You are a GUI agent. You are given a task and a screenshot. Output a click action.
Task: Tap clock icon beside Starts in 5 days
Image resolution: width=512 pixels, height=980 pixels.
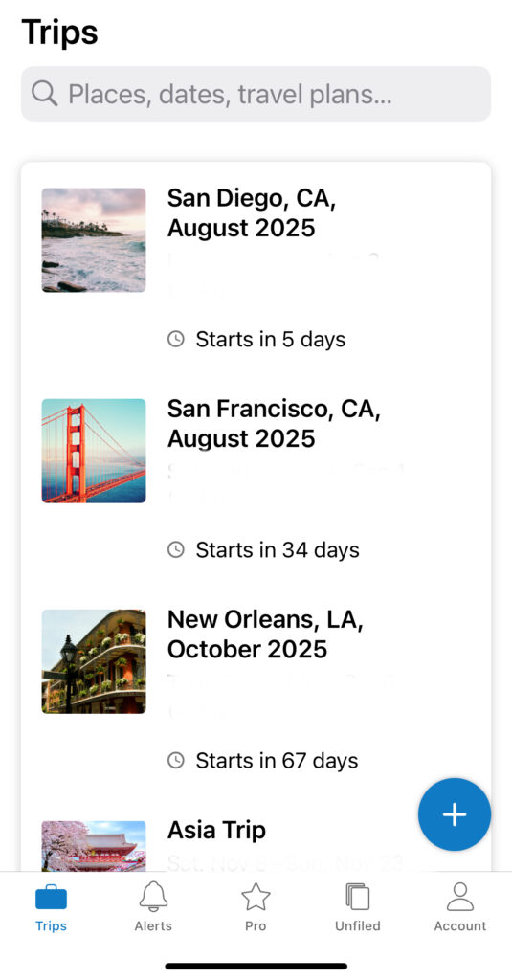pos(176,340)
